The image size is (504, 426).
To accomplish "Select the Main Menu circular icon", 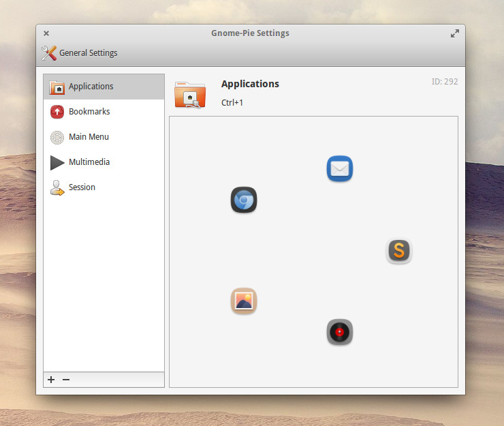I will pyautogui.click(x=57, y=137).
